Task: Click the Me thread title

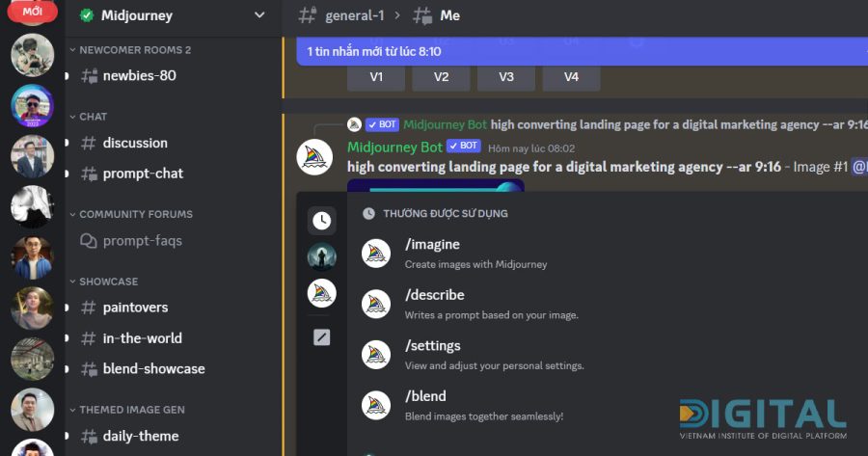Action: 449,15
